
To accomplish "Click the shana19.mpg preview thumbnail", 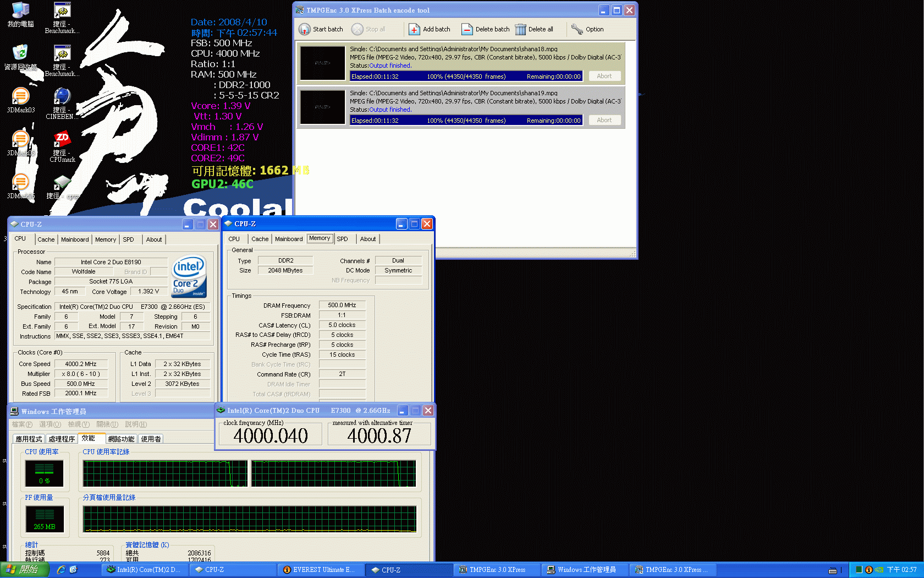I will (323, 107).
